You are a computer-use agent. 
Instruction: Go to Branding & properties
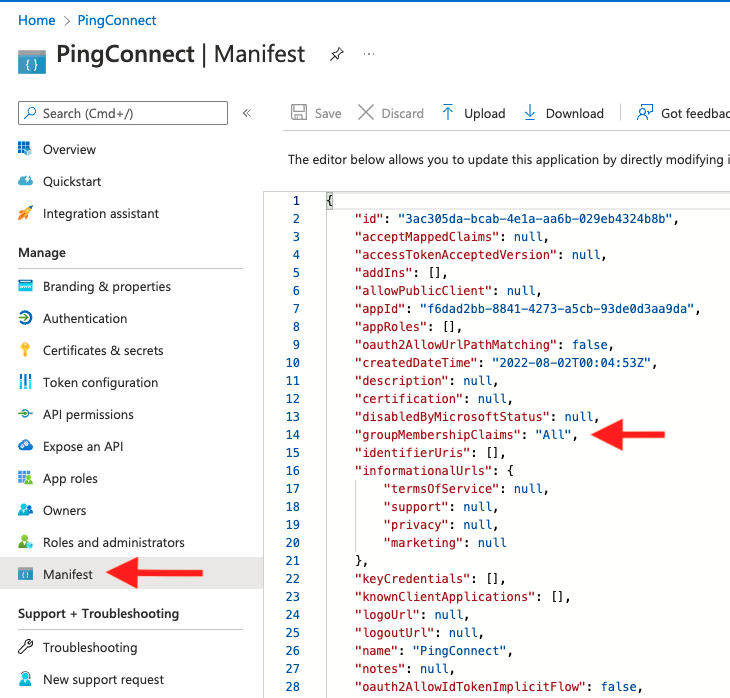tap(106, 287)
